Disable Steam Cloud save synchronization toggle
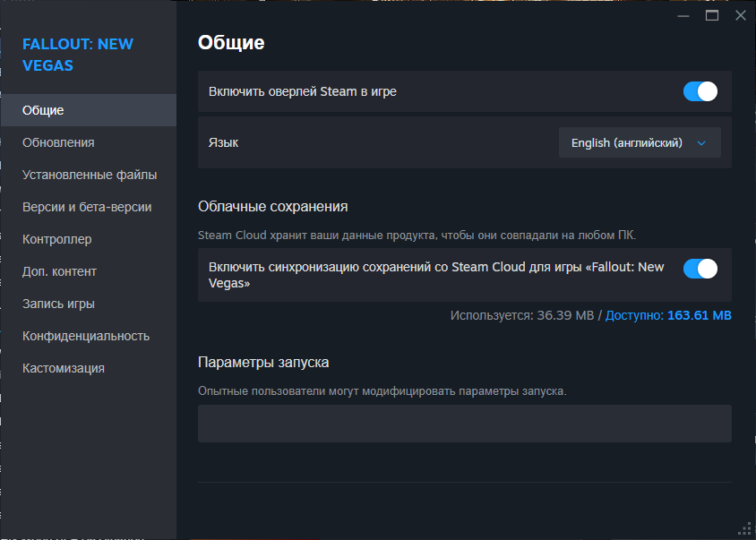Image resolution: width=756 pixels, height=540 pixels. [700, 269]
